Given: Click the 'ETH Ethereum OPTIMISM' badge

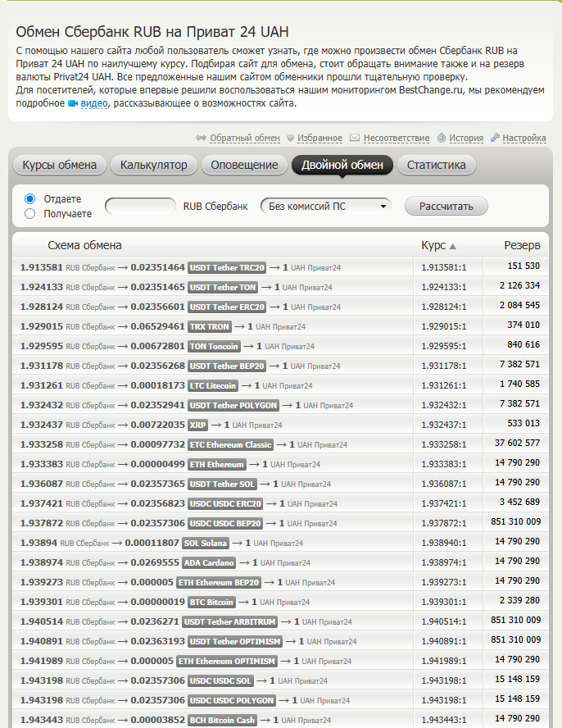Looking at the screenshot, I should 227,661.
